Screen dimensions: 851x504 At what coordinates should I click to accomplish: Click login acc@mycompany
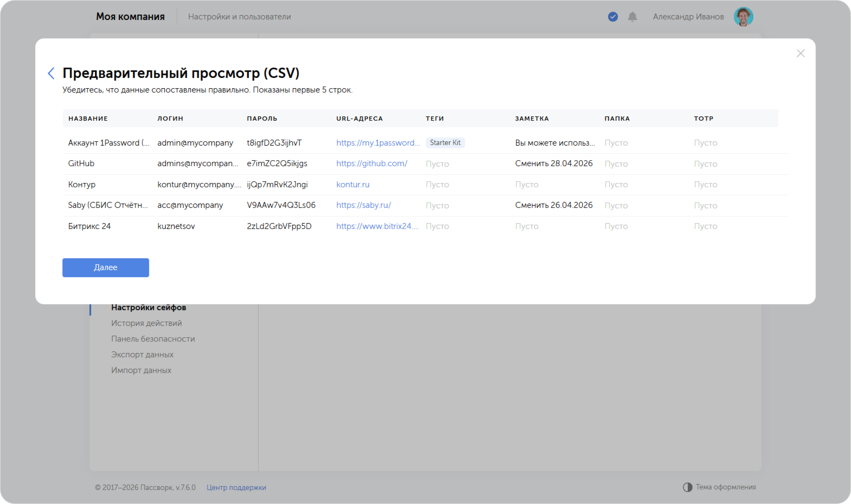coord(190,205)
